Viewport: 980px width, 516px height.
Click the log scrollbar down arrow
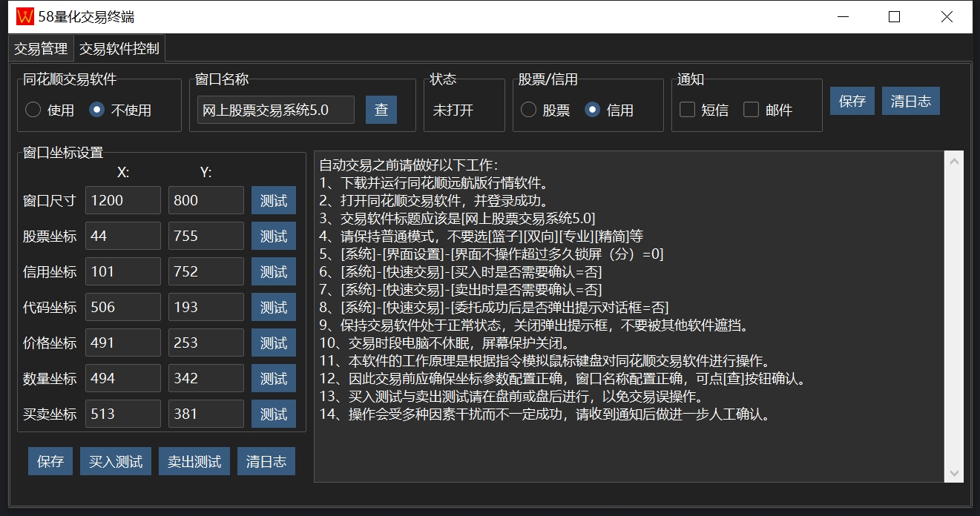click(954, 473)
